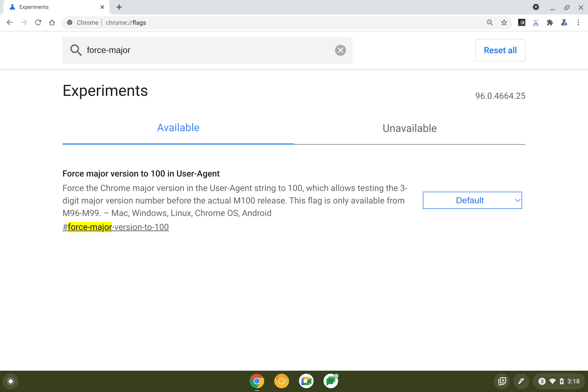Switch to the Unavailable experiments tab
The height and width of the screenshot is (392, 588).
pos(409,128)
